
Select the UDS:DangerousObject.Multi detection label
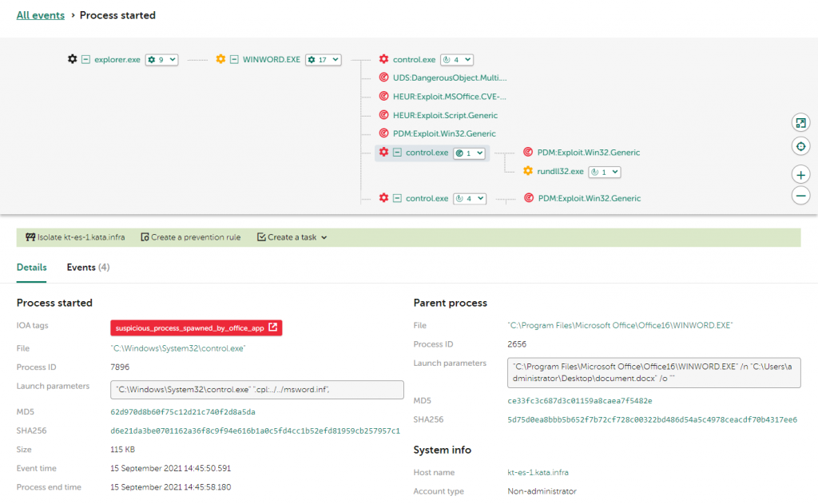pyautogui.click(x=450, y=77)
